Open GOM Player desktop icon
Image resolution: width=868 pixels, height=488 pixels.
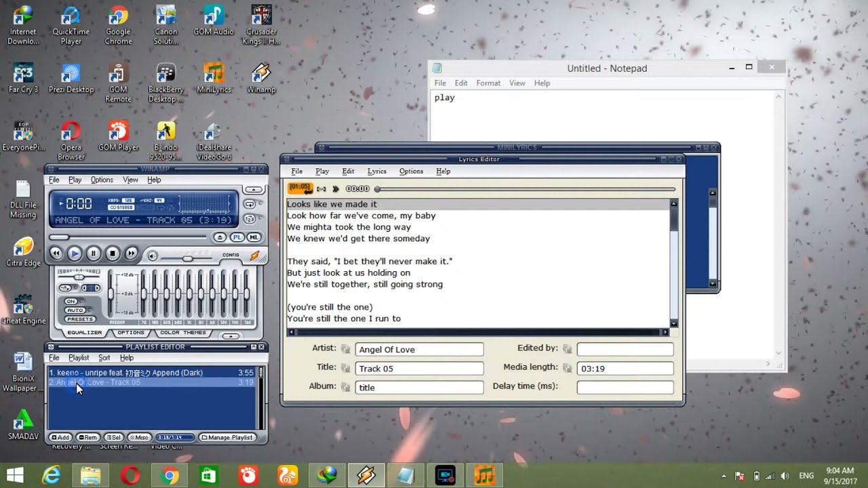pos(118,136)
